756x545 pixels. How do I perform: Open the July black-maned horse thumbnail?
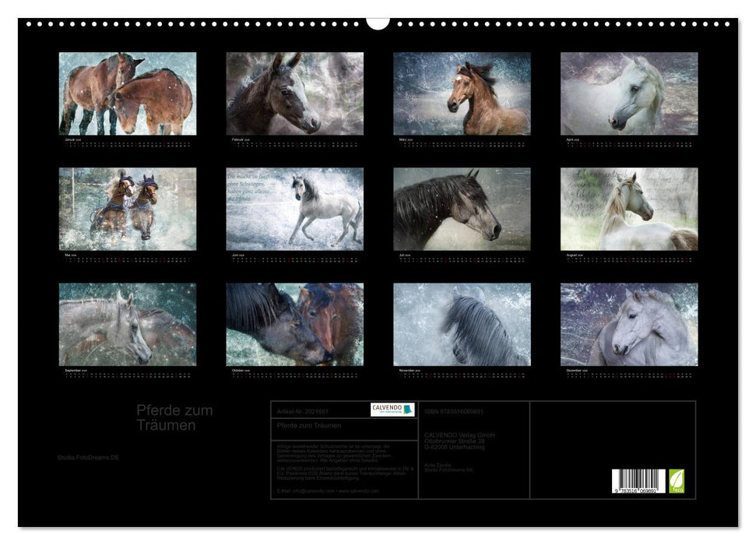(462, 209)
